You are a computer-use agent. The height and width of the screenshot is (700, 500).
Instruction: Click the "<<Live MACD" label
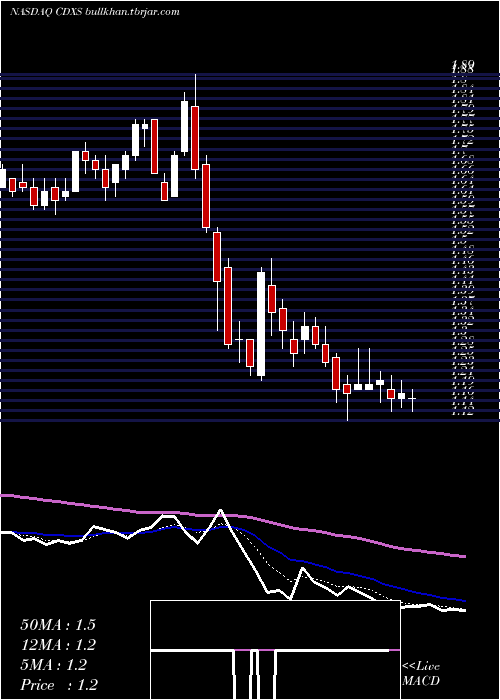pyautogui.click(x=421, y=673)
